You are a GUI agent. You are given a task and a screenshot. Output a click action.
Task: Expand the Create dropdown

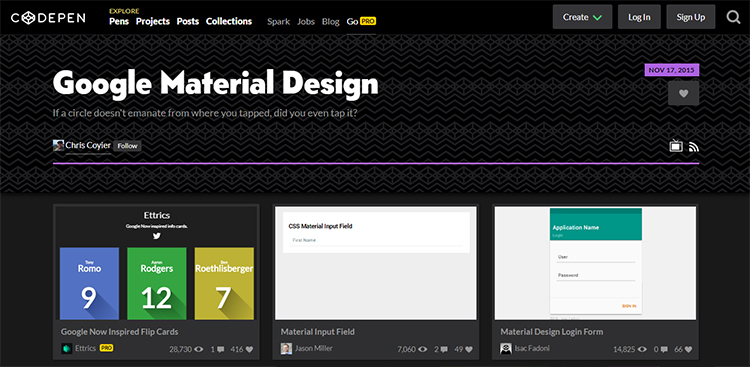coord(582,17)
